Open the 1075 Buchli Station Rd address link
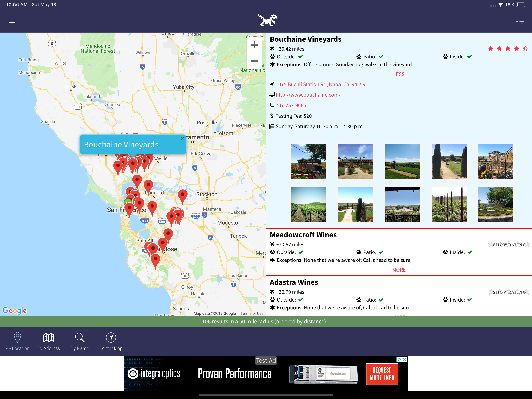 point(320,85)
